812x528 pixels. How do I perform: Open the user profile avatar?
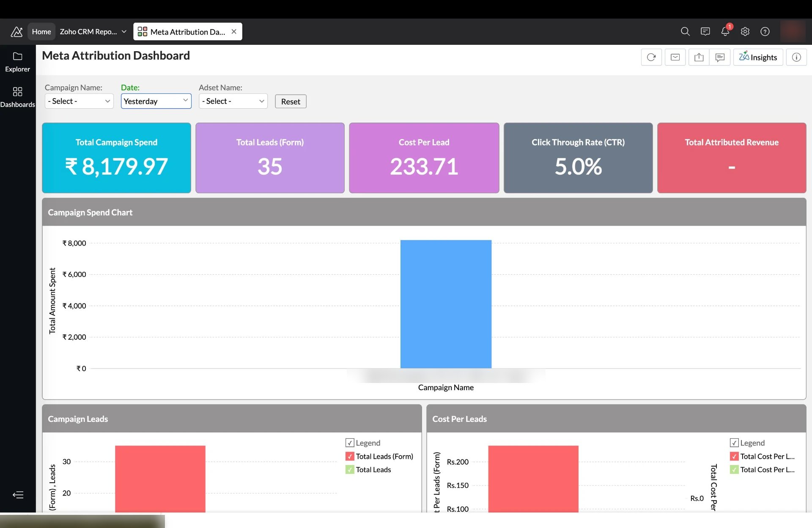[x=793, y=31]
